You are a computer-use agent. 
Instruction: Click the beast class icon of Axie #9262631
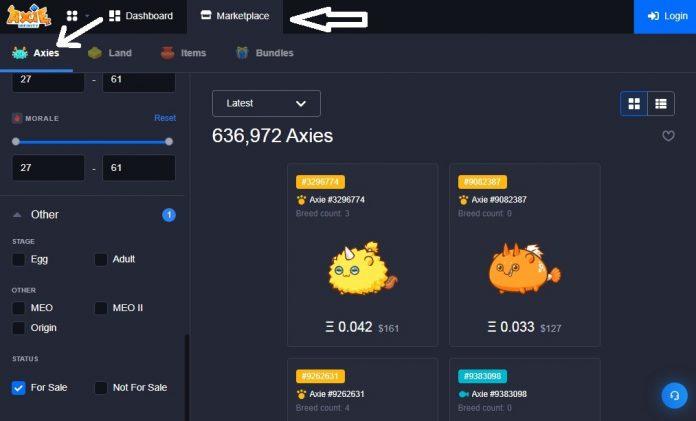(301, 394)
